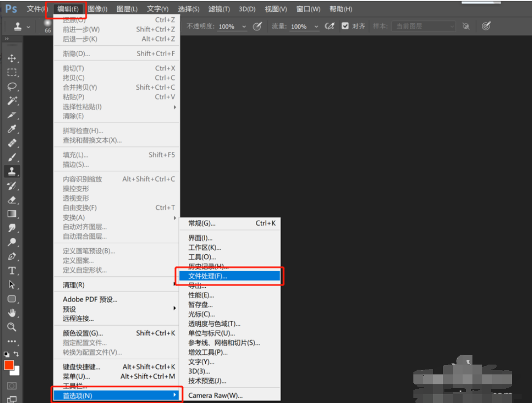The width and height of the screenshot is (532, 403).
Task: Click the 不透明度 percentage value field
Action: [226, 27]
